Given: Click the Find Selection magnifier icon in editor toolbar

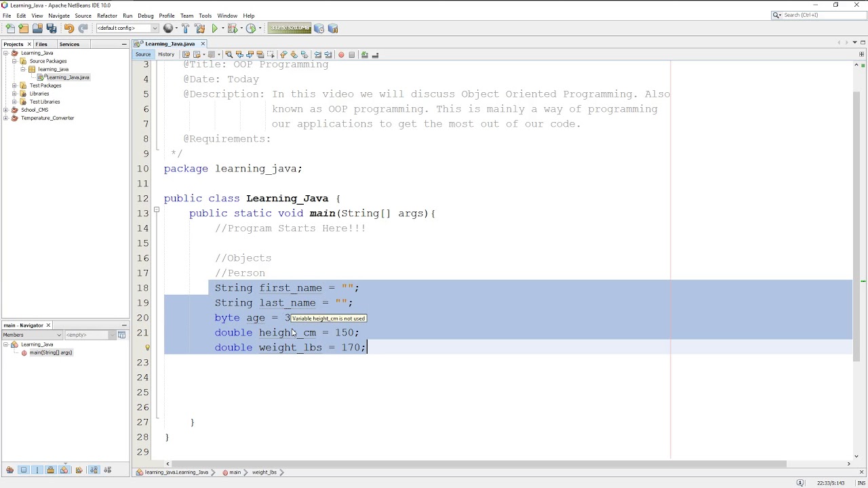Looking at the screenshot, I should coord(229,54).
